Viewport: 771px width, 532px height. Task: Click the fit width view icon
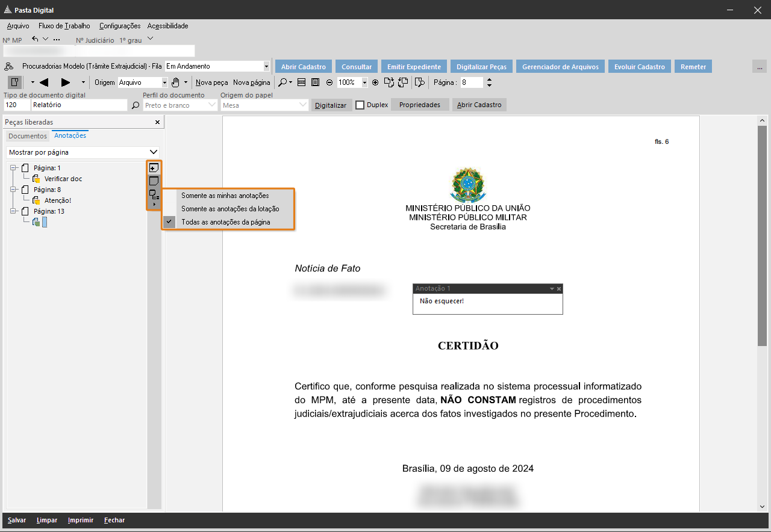tap(302, 82)
